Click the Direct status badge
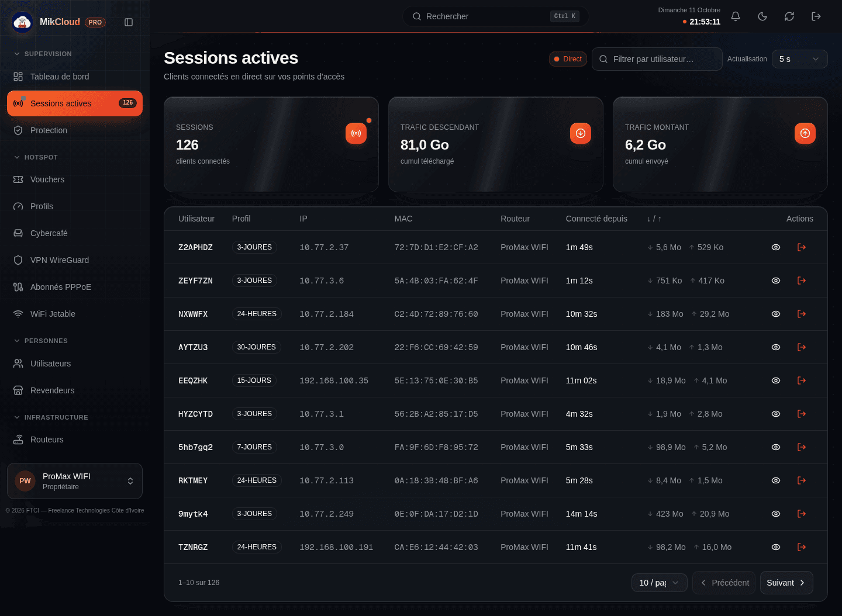842x616 pixels. (568, 59)
